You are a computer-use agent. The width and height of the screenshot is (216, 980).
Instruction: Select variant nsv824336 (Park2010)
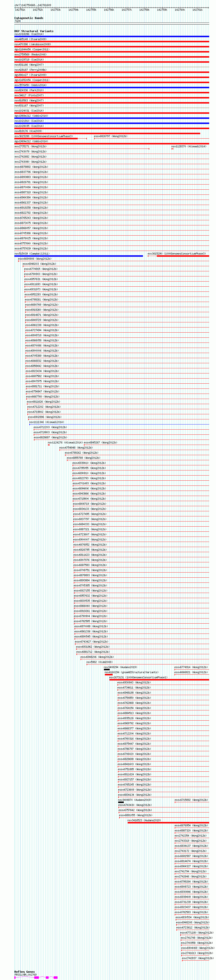29,90
